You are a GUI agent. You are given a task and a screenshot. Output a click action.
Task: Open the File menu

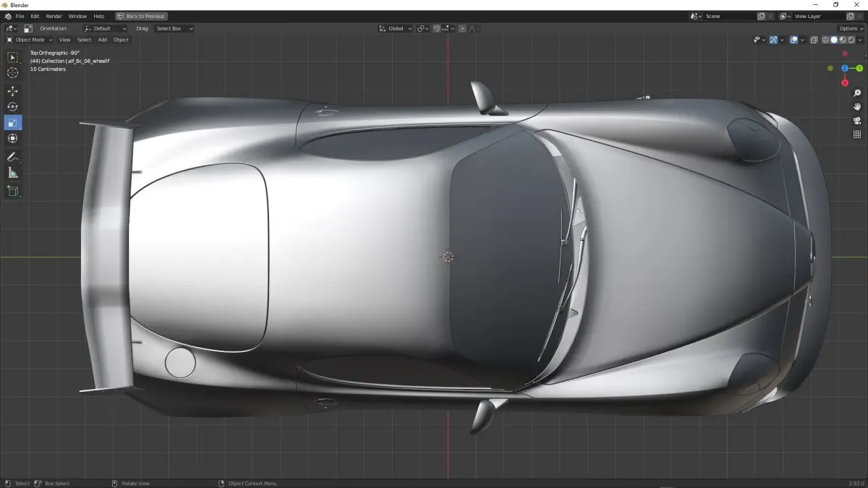(x=20, y=16)
